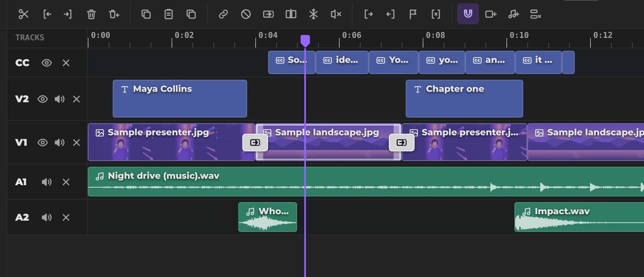Click the duplicate clip icon
Viewport: 644px width, 277px height.
pos(191,14)
